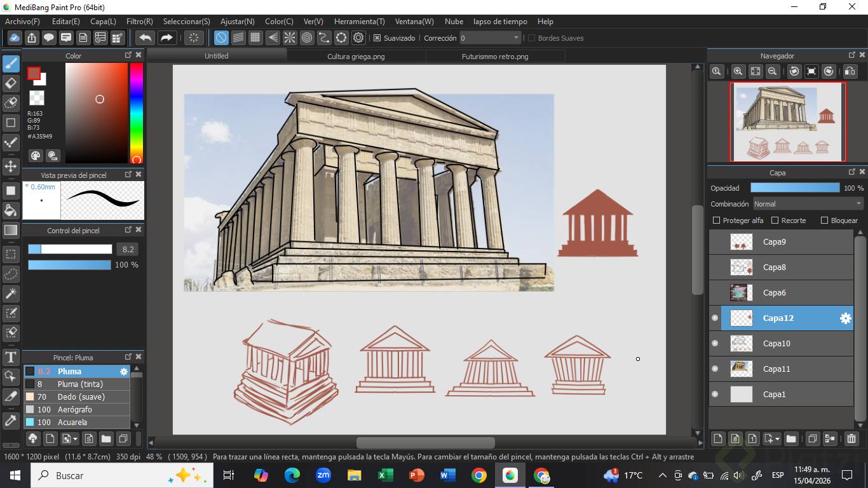Viewport: 868px width, 488px height.
Task: Select the Eraser tool
Action: (x=11, y=83)
